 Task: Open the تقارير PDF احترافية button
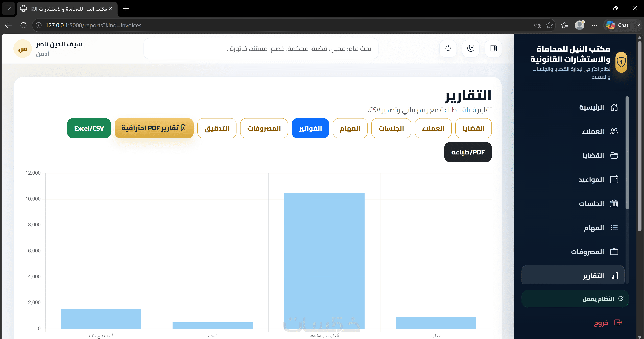pos(154,128)
